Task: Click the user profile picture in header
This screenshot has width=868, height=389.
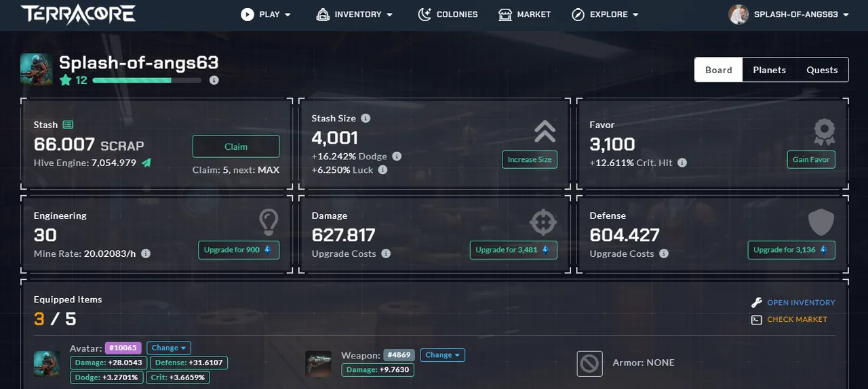Action: 738,14
